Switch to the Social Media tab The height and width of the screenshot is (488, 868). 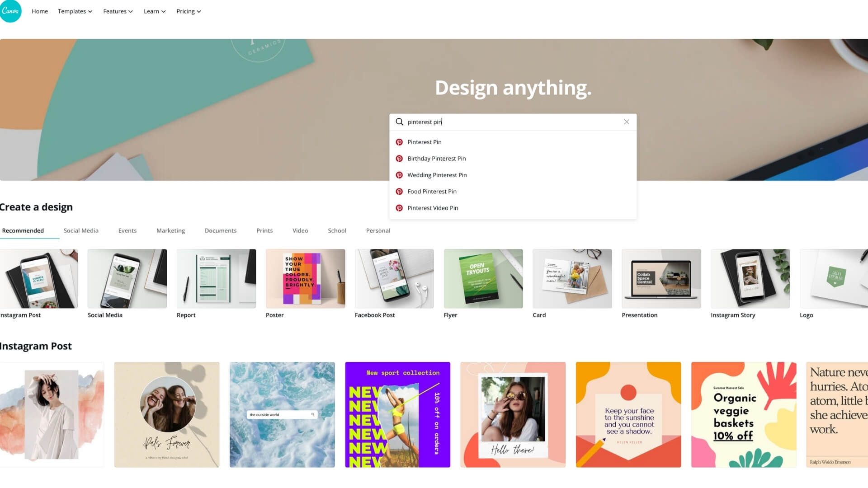[81, 230]
